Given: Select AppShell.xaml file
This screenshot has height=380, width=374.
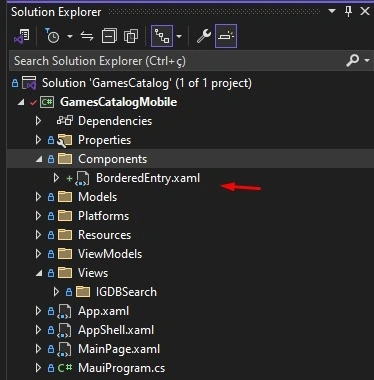Looking at the screenshot, I should pos(116,330).
